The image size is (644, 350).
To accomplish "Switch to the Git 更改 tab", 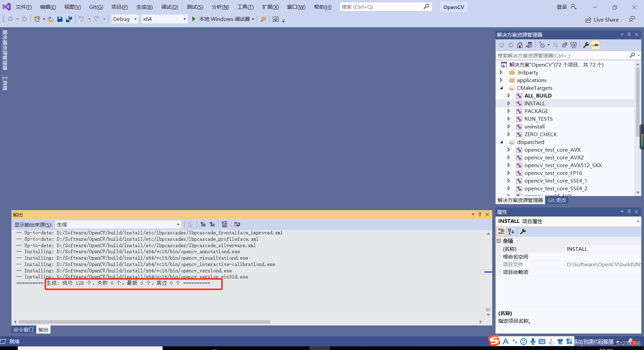I will tap(557, 200).
